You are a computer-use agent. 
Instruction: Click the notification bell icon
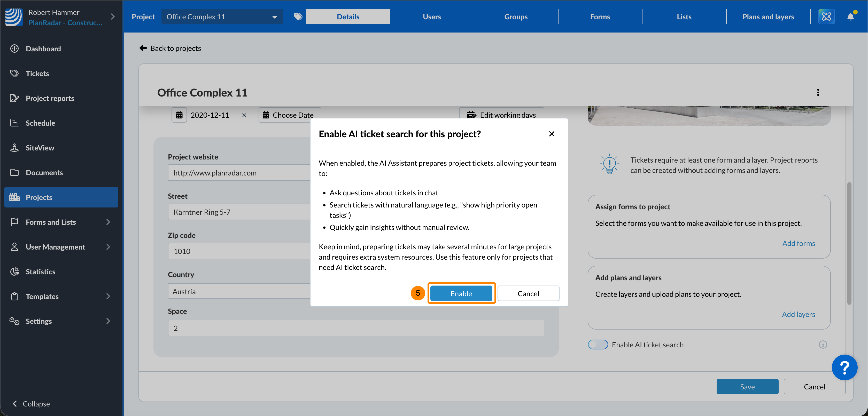(x=850, y=17)
